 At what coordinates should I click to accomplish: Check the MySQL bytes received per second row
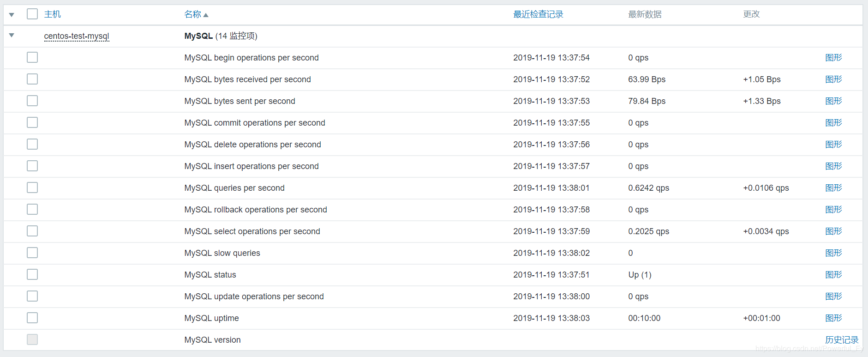pyautogui.click(x=32, y=79)
